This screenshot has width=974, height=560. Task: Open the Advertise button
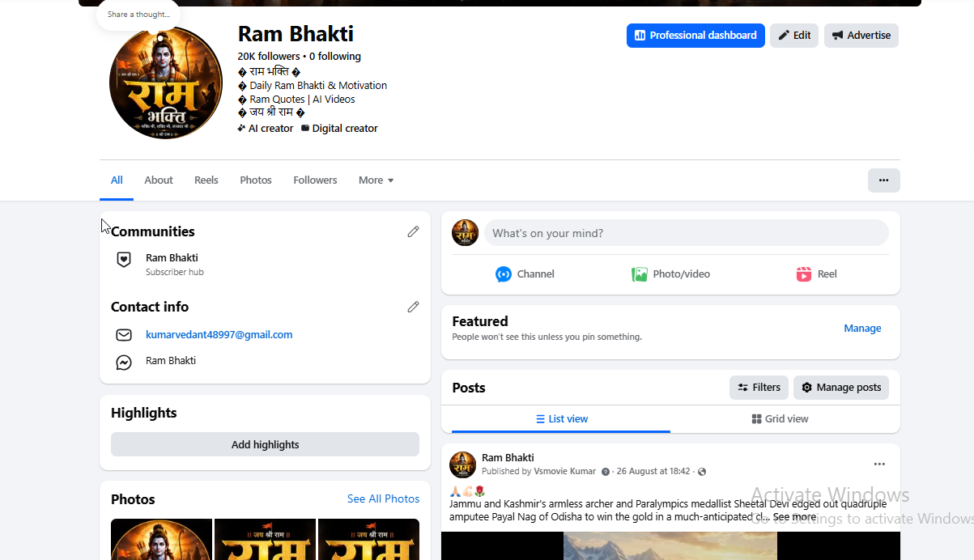pyautogui.click(x=861, y=36)
